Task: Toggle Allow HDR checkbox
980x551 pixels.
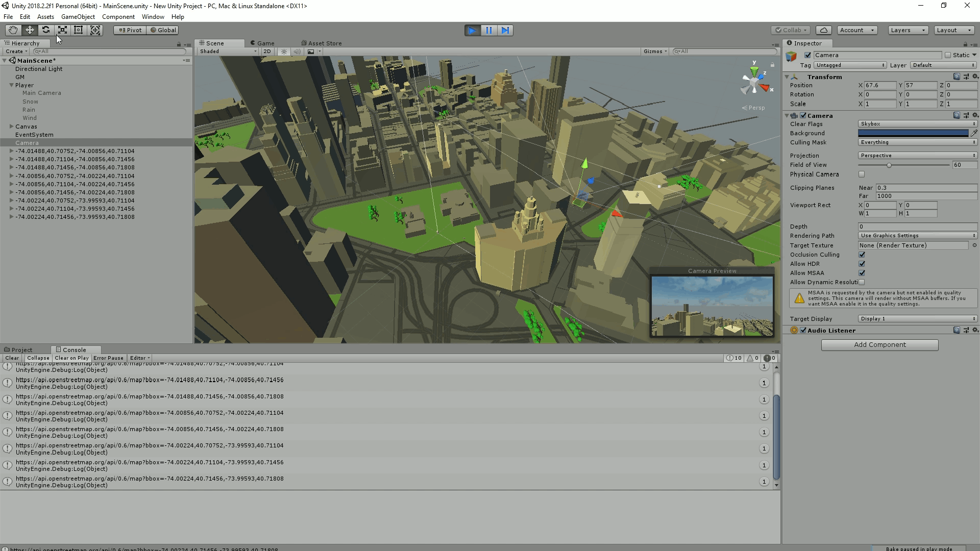Action: [862, 264]
